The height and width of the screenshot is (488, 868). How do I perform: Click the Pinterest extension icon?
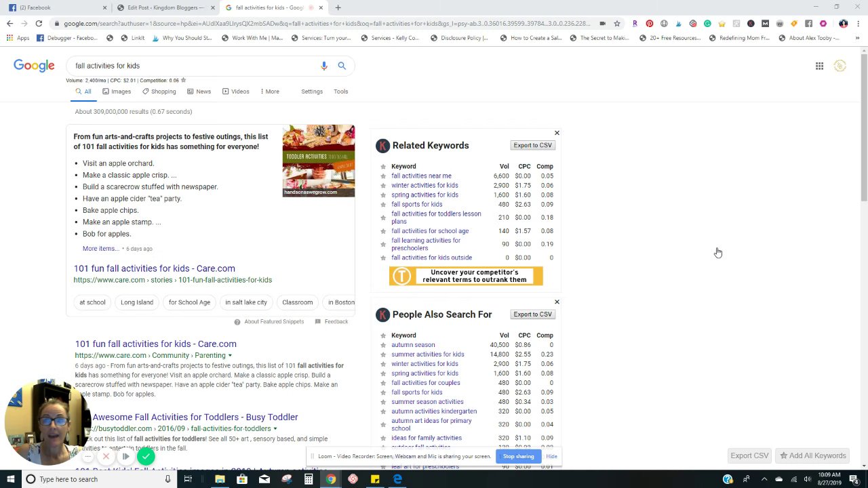(x=649, y=23)
